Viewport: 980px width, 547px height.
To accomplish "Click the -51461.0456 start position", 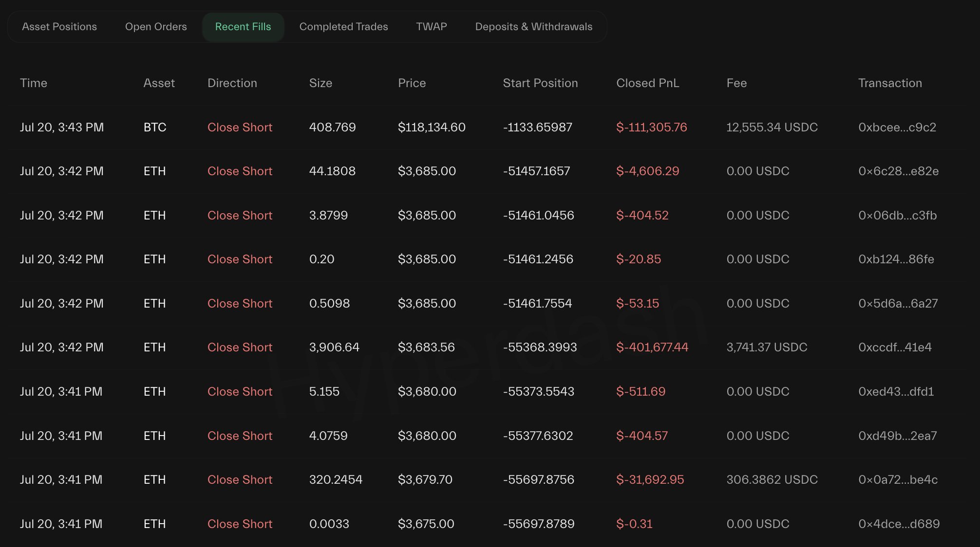I will click(x=539, y=216).
